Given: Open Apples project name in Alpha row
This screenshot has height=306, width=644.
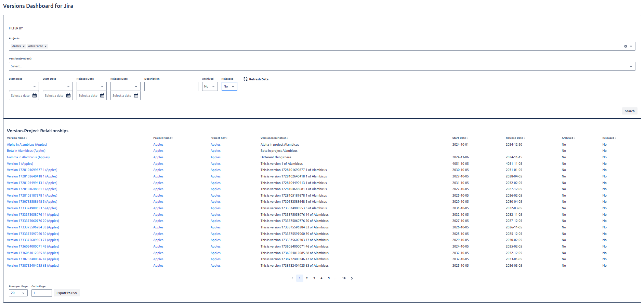Looking at the screenshot, I should pos(158,145).
